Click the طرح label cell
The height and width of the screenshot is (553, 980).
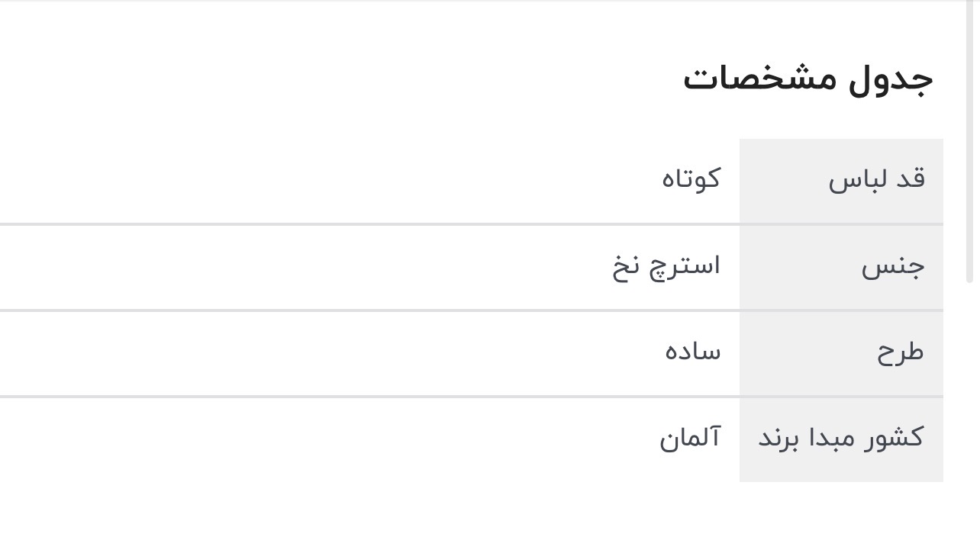(x=900, y=352)
